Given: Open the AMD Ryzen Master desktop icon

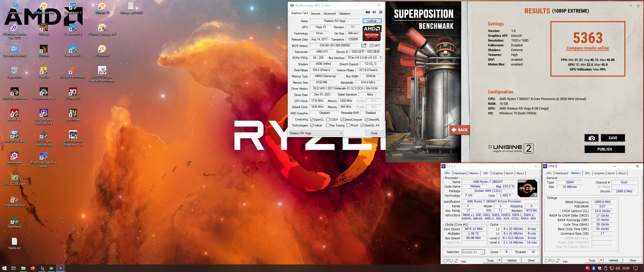Looking at the screenshot, I should [x=15, y=94].
